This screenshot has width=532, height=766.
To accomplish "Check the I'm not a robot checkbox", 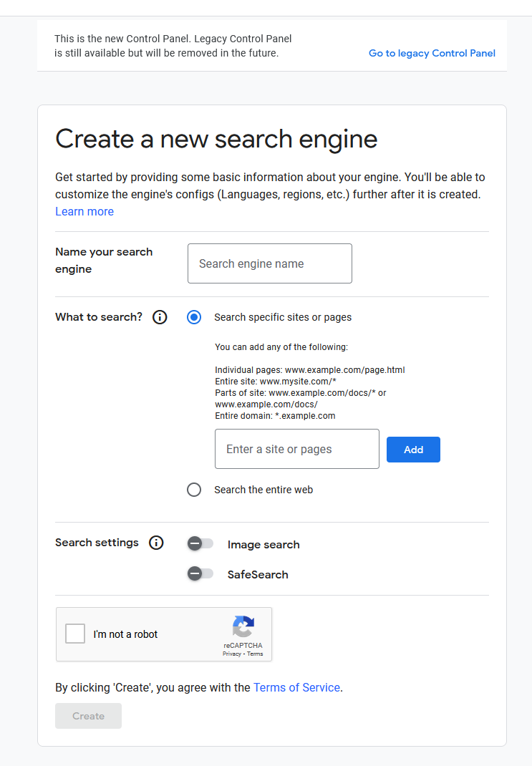I will [x=75, y=634].
